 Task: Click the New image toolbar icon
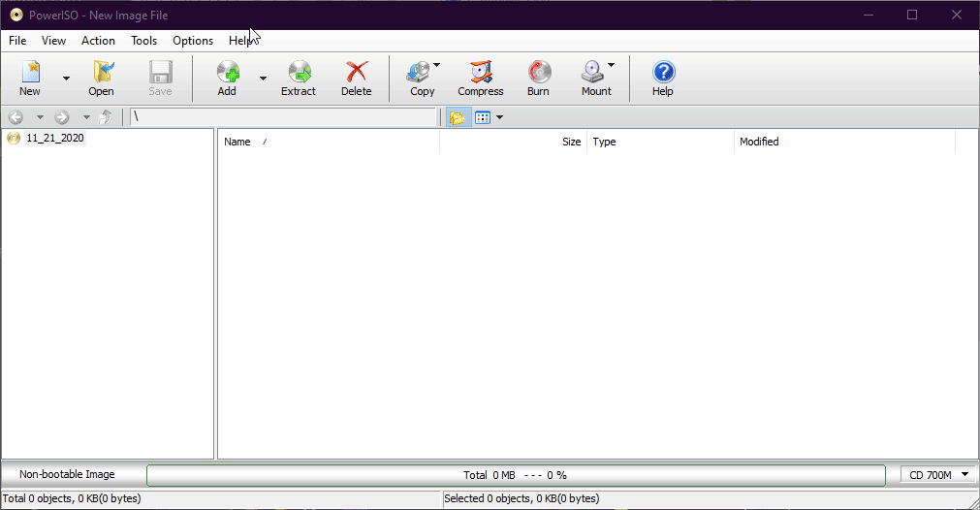point(30,78)
